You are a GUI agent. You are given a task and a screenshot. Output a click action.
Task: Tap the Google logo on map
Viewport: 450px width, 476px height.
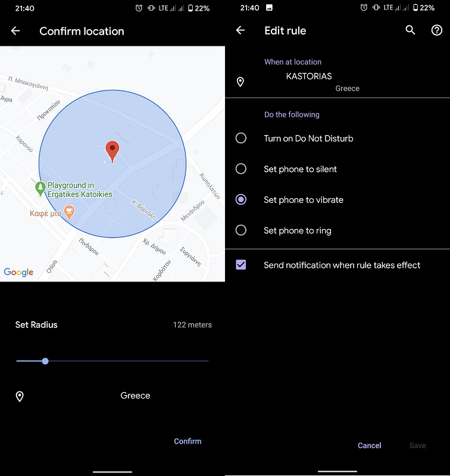click(x=18, y=272)
